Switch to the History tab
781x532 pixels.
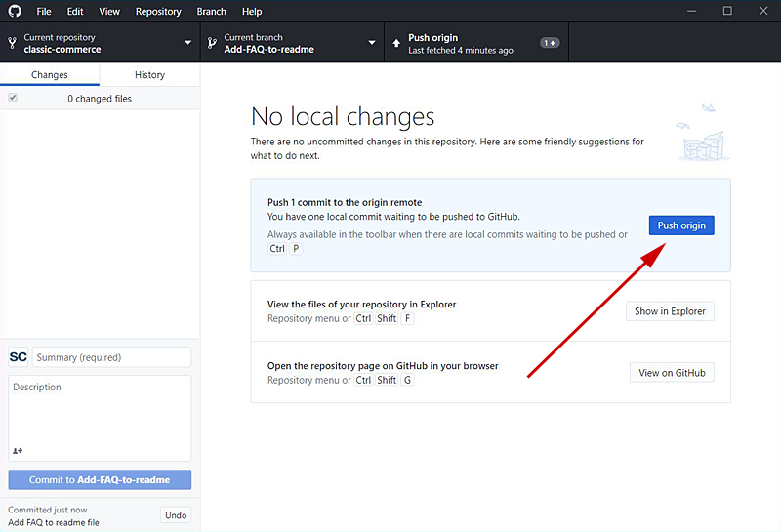click(150, 75)
